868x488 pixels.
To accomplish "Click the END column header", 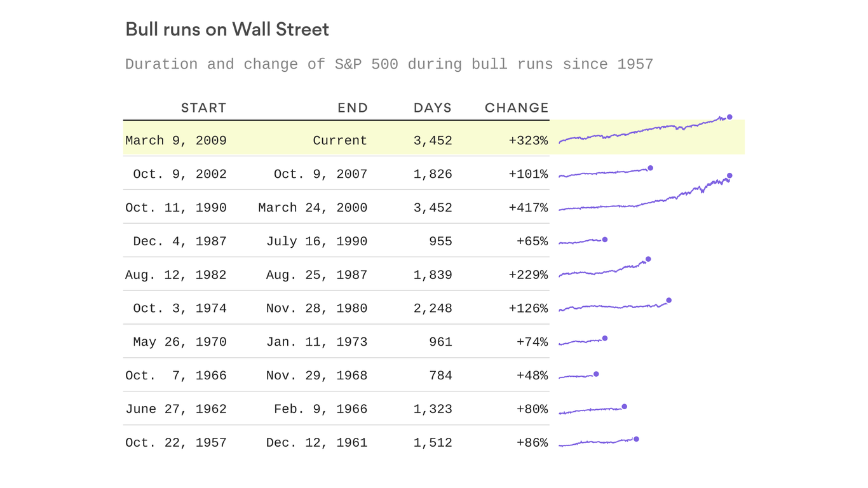I will [353, 108].
